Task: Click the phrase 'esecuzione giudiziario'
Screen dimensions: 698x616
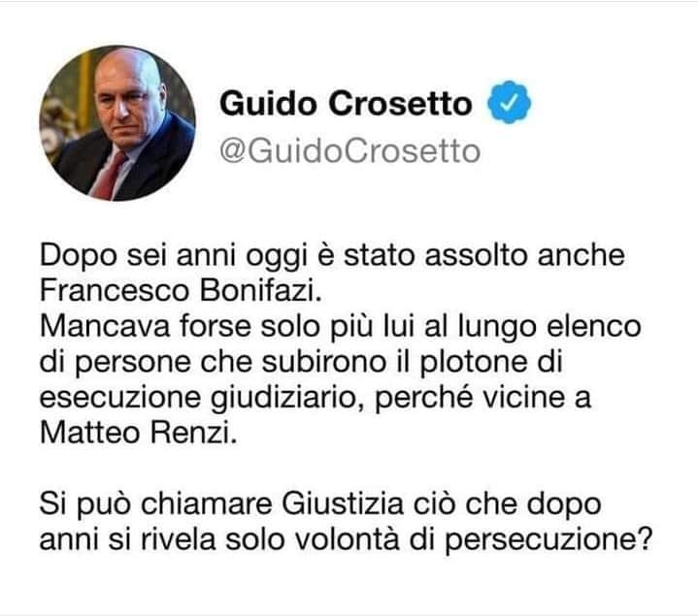Action: pos(198,399)
